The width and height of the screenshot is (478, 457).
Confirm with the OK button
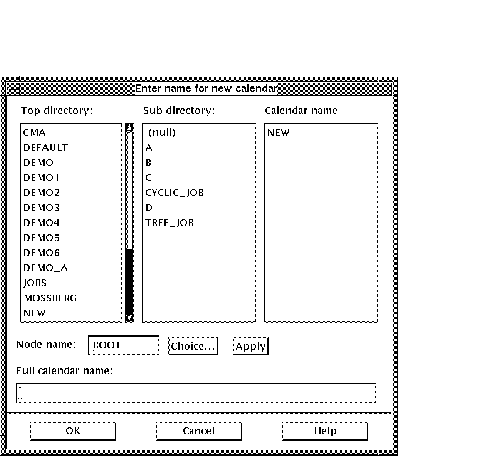[73, 431]
